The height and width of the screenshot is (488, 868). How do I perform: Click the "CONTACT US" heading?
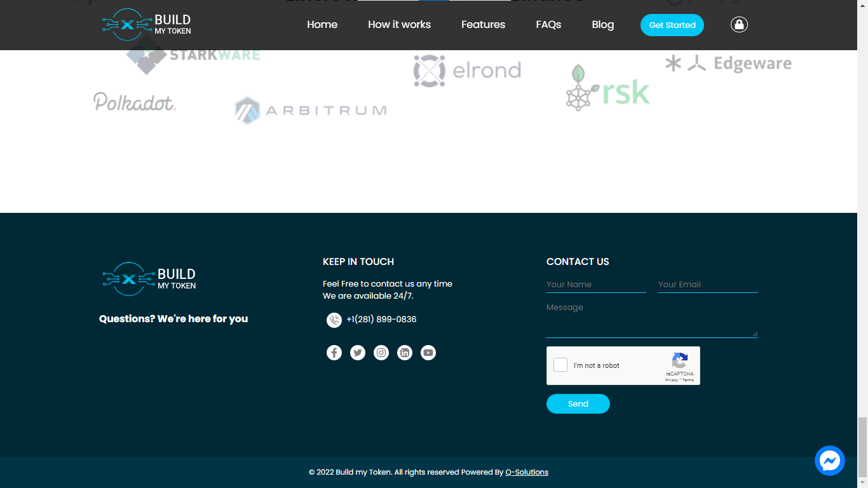pos(578,262)
